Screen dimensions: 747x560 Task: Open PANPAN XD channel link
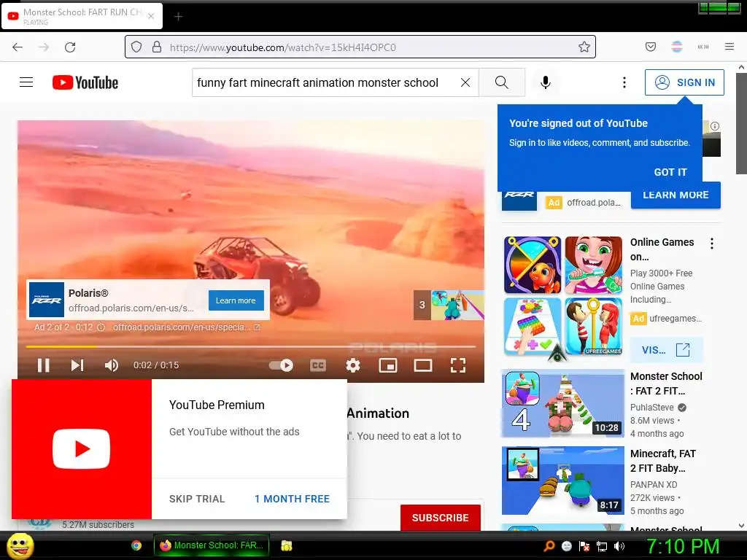click(x=654, y=485)
